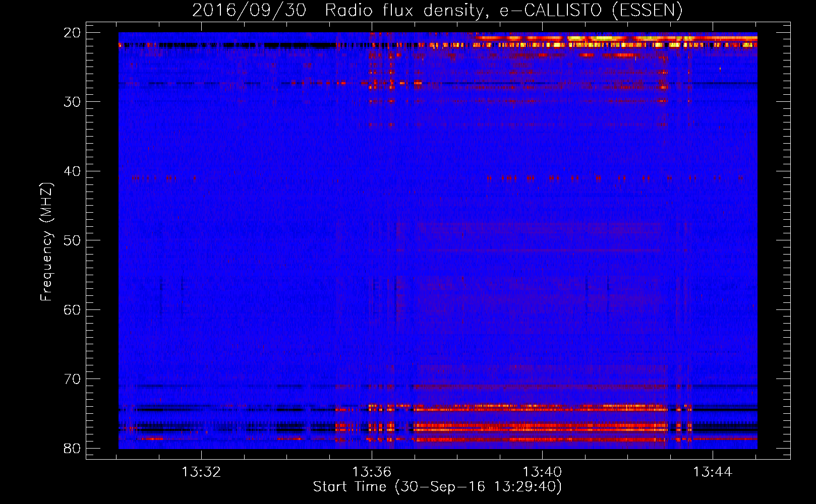Click the 30 frequency tick label

pyautogui.click(x=72, y=102)
